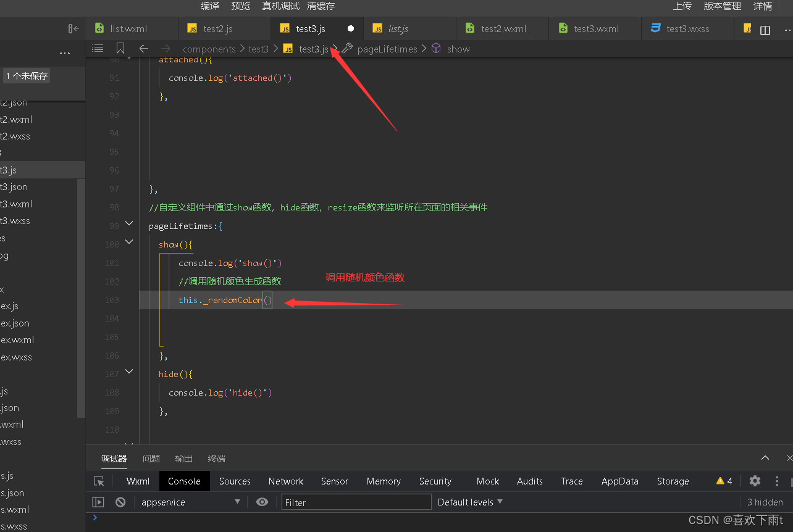Toggle the outline list icon in breadcrumb bar
The image size is (793, 532).
98,48
